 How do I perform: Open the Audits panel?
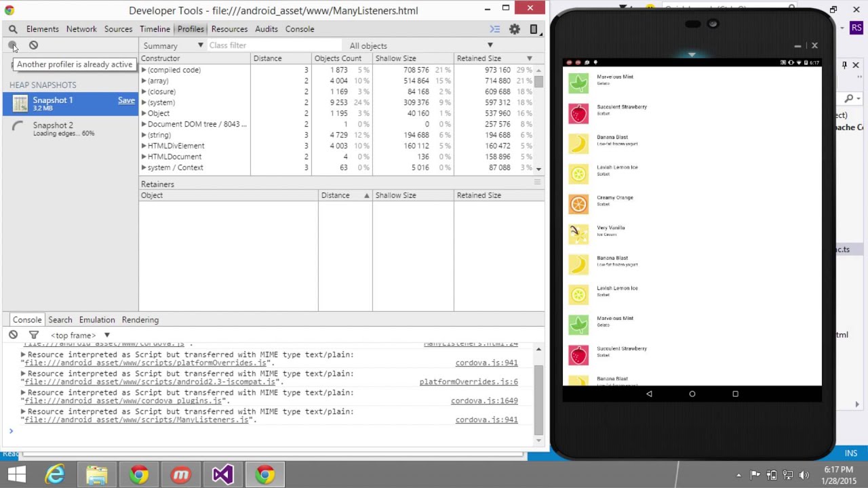point(267,29)
